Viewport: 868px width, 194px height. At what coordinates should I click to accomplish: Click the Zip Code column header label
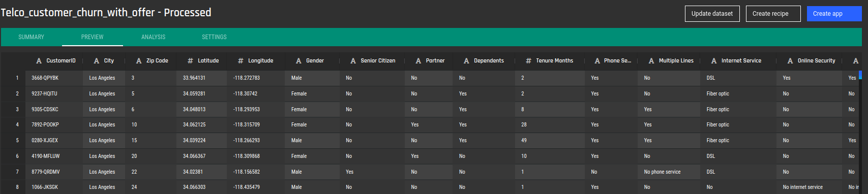[157, 60]
